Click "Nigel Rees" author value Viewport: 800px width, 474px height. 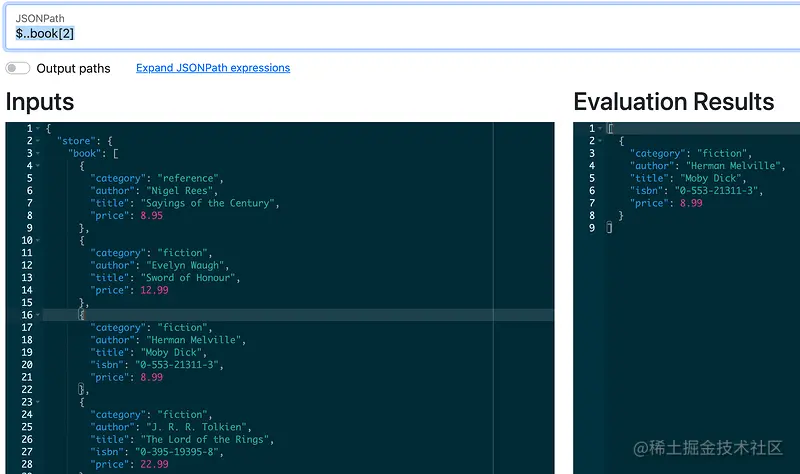coord(180,191)
